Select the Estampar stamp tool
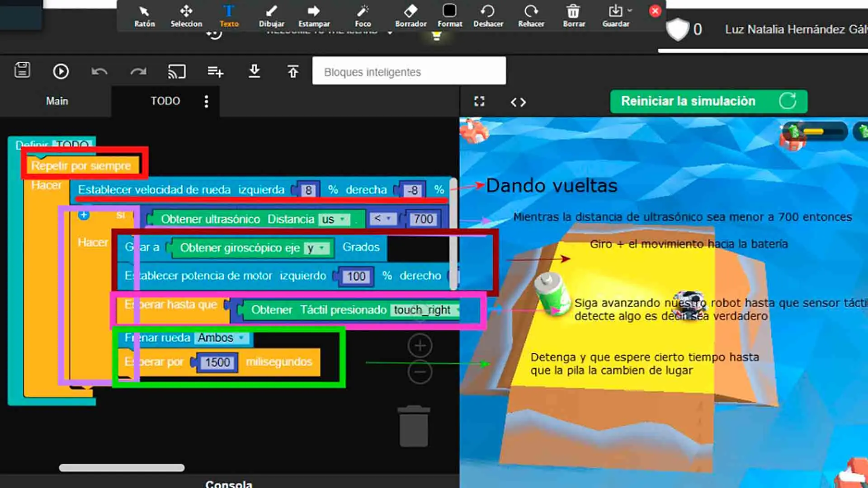This screenshot has width=868, height=488. (x=314, y=16)
